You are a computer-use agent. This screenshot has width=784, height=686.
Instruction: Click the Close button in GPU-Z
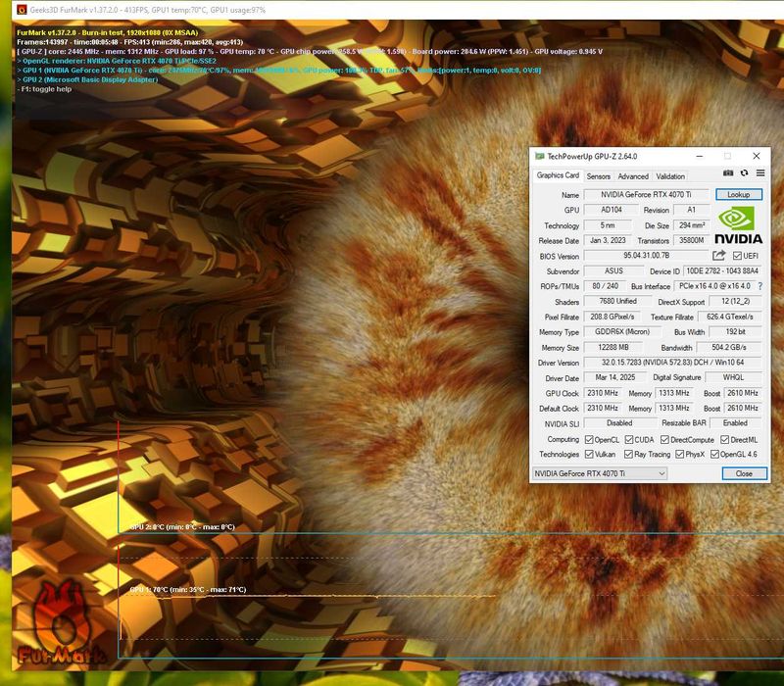(744, 473)
